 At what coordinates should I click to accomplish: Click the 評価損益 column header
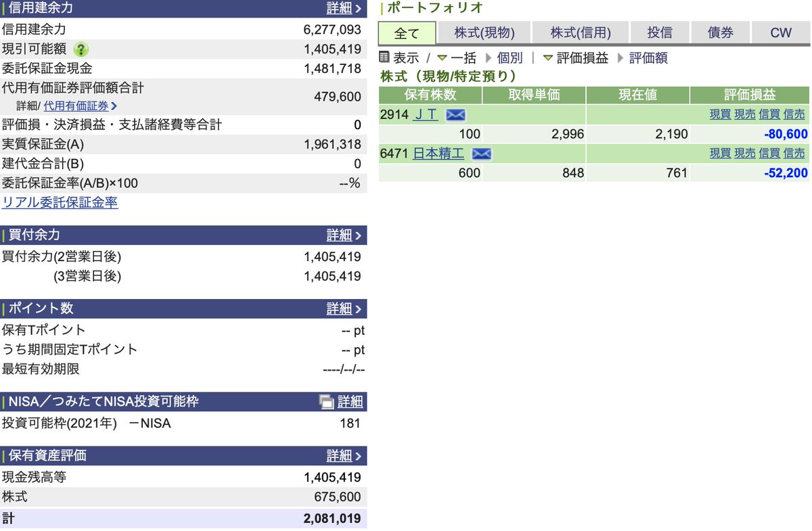pyautogui.click(x=750, y=95)
